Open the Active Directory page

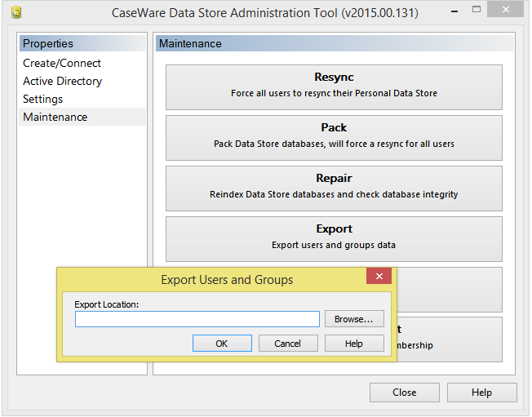click(x=63, y=81)
